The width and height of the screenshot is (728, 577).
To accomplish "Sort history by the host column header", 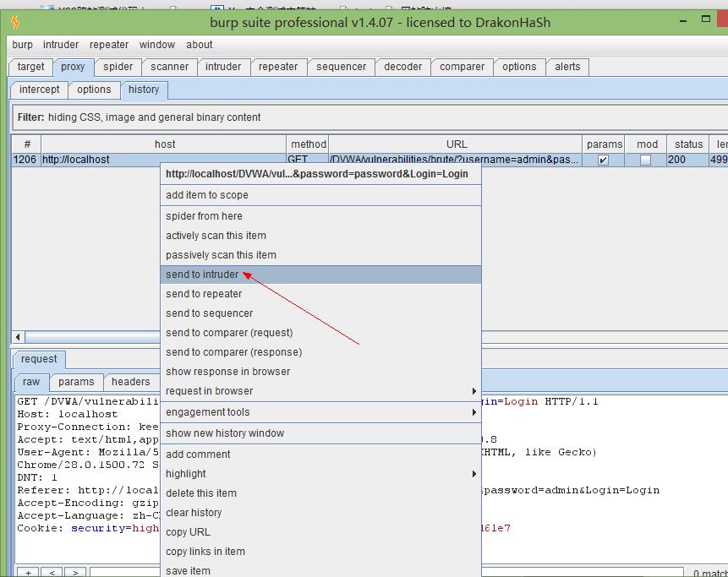I will (165, 144).
